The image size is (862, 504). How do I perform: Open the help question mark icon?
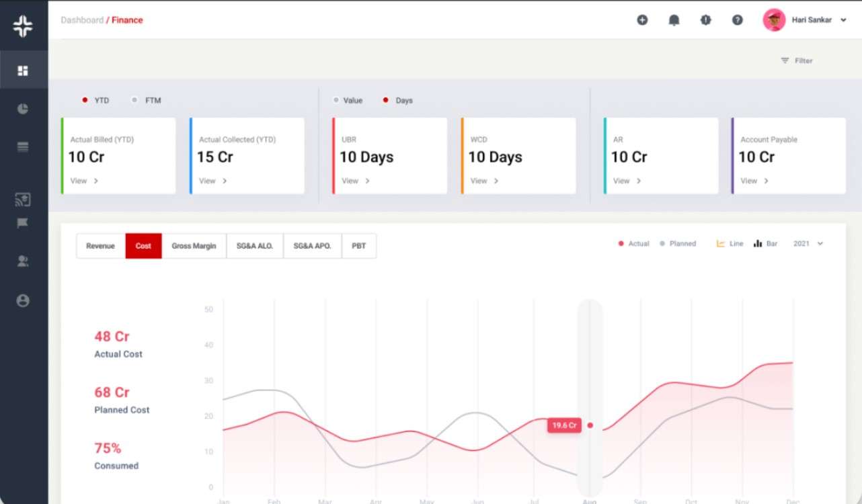[x=738, y=20]
